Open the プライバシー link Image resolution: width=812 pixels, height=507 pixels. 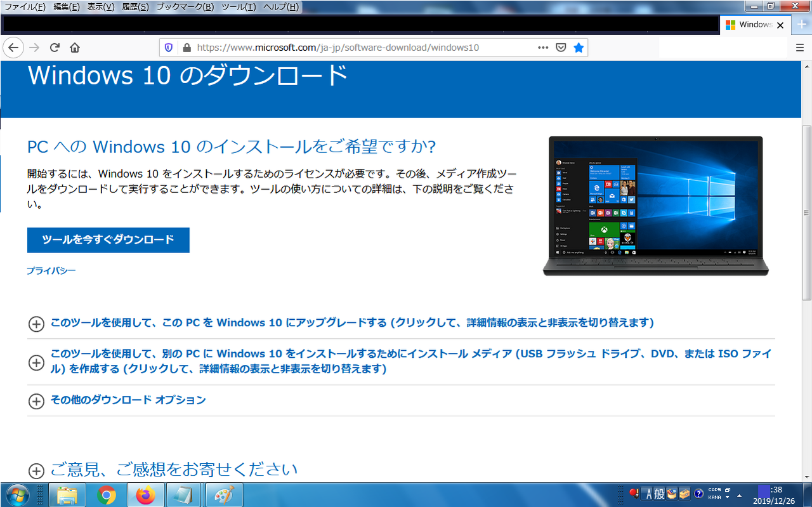[51, 271]
